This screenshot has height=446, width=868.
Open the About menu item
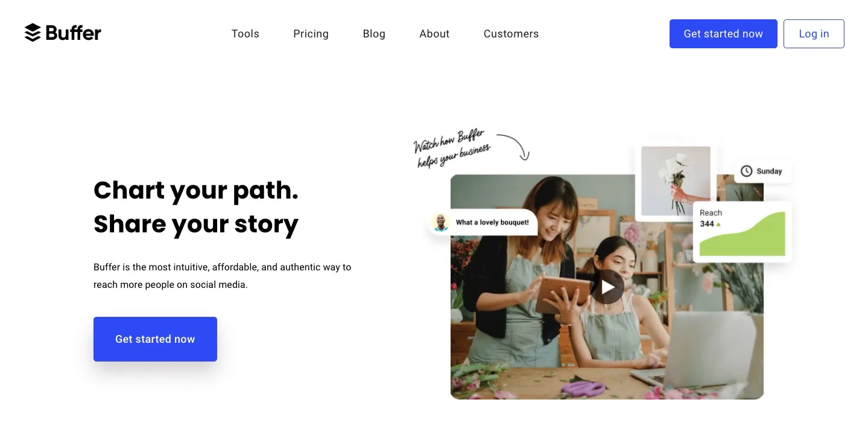[x=434, y=34]
